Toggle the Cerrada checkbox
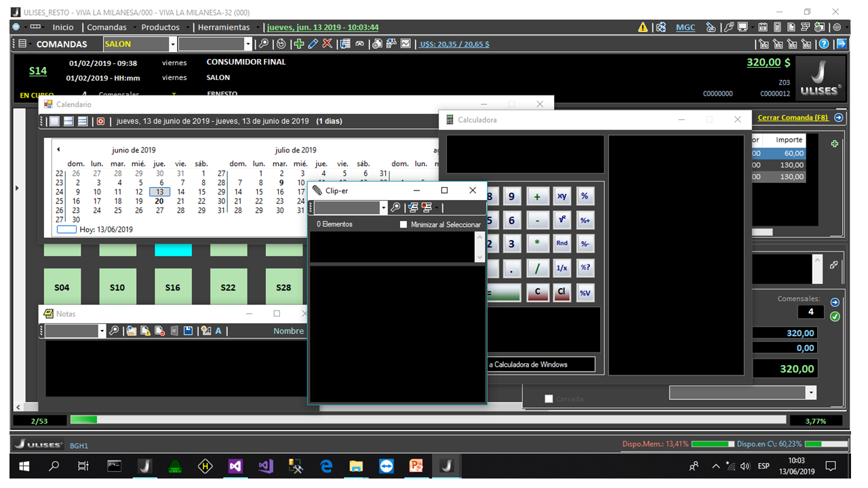The image size is (868, 488). click(x=549, y=399)
